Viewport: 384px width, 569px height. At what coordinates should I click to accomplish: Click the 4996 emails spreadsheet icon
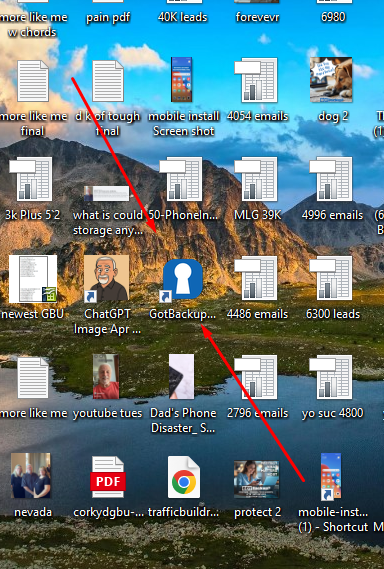(x=332, y=179)
